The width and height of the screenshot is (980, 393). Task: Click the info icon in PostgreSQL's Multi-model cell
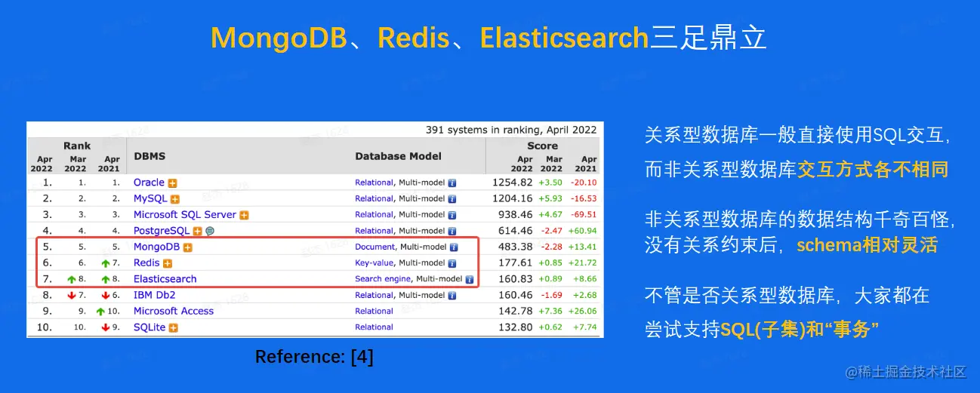click(452, 231)
